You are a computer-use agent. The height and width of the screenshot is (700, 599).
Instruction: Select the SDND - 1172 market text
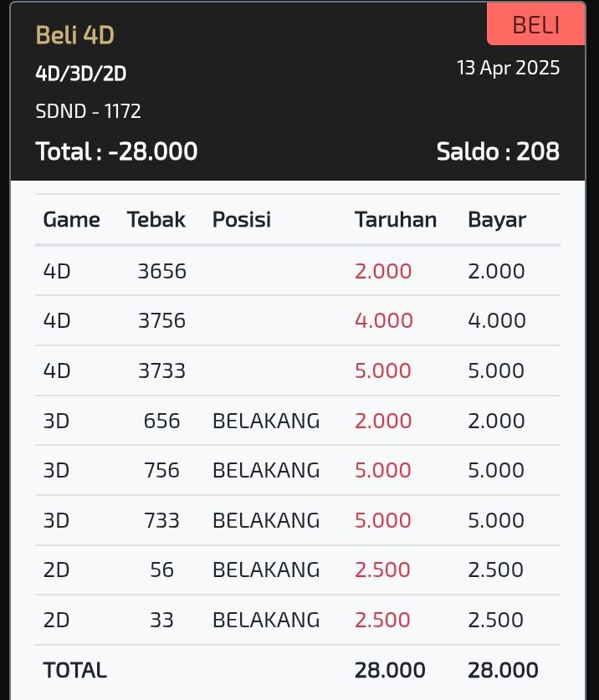[88, 111]
